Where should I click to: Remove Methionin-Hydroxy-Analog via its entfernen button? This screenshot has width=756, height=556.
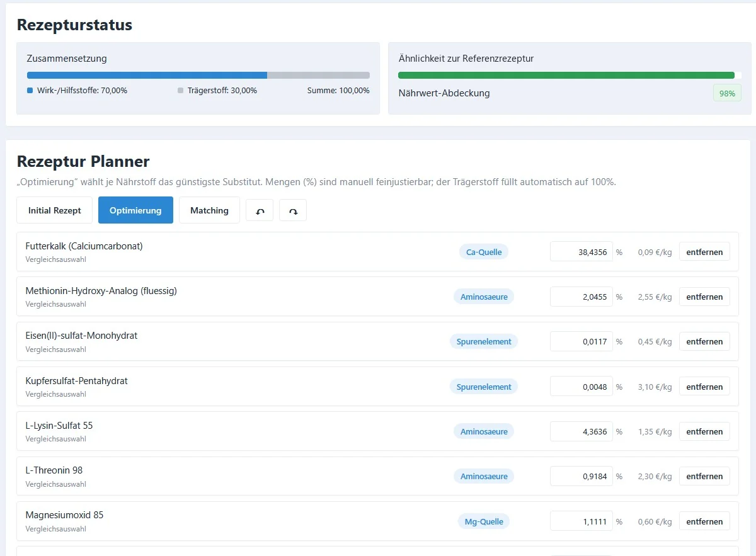tap(704, 297)
